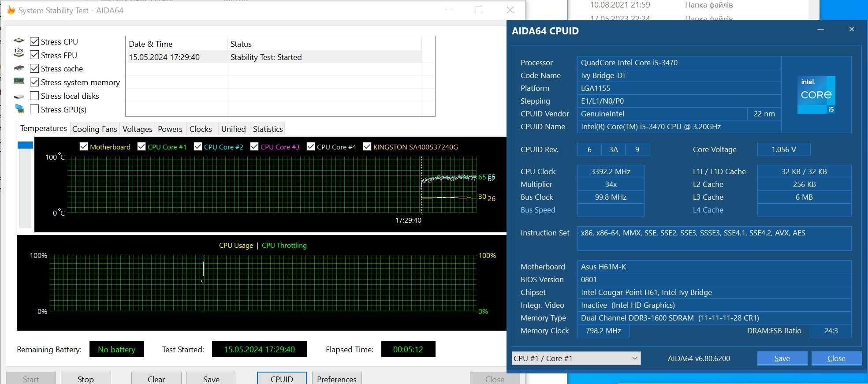Click the Core Voltage 1.056 V value
Viewport: 868px width, 384px height.
pyautogui.click(x=783, y=149)
